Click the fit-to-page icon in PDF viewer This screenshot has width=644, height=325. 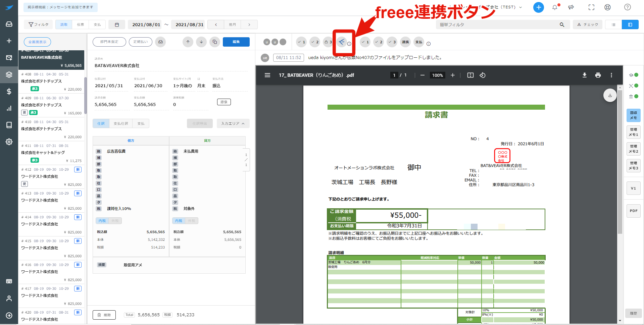tap(470, 75)
